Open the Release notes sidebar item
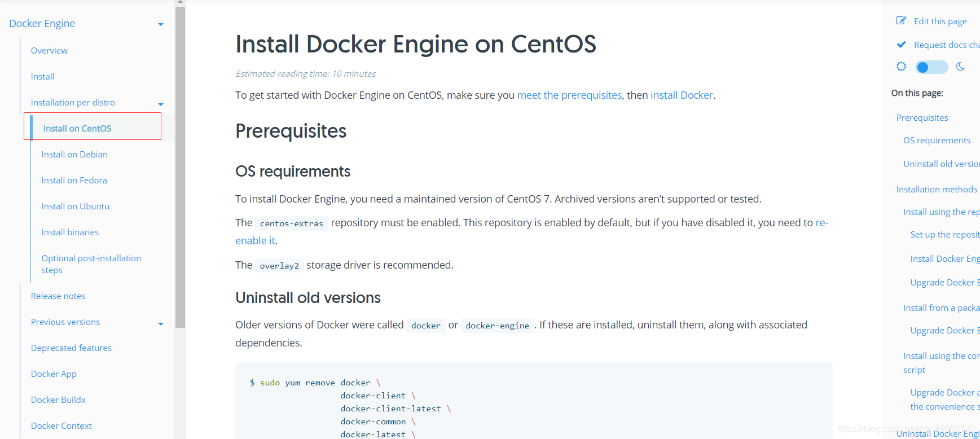The width and height of the screenshot is (980, 439). click(58, 296)
